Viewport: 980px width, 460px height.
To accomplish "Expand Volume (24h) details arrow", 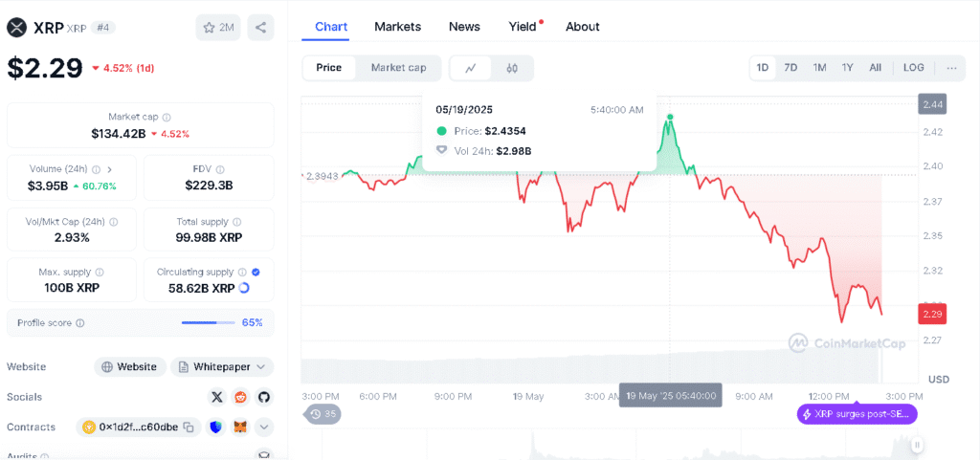I will click(x=110, y=169).
